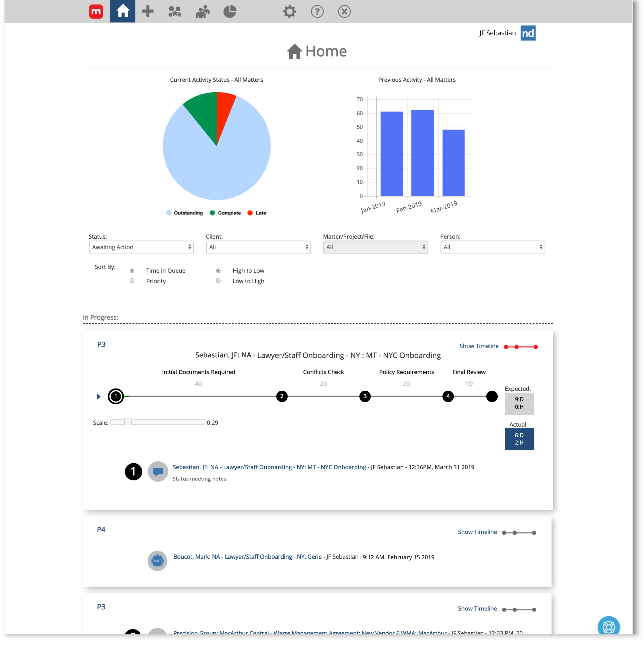
Task: Click 'Final Review' stage label
Action: tap(469, 371)
